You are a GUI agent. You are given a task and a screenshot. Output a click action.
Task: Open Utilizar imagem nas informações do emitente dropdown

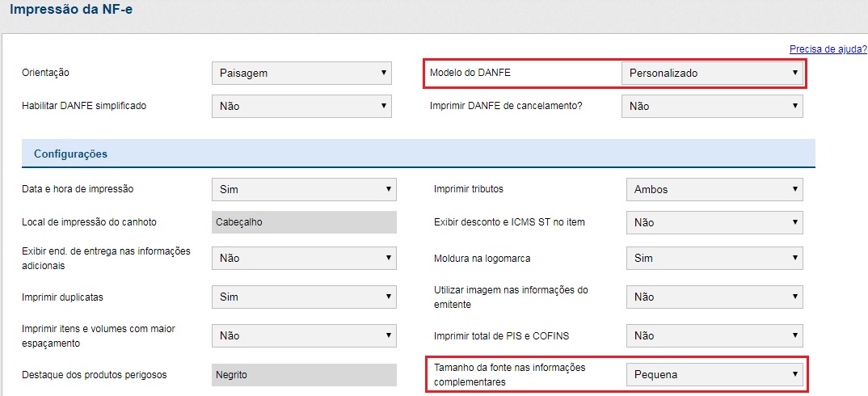pos(714,297)
